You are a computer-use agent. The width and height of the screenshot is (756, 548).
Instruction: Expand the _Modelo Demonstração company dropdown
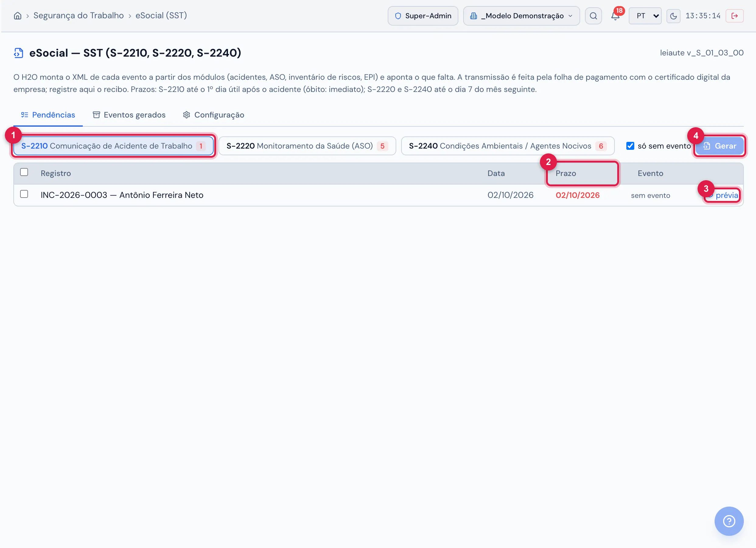(521, 16)
